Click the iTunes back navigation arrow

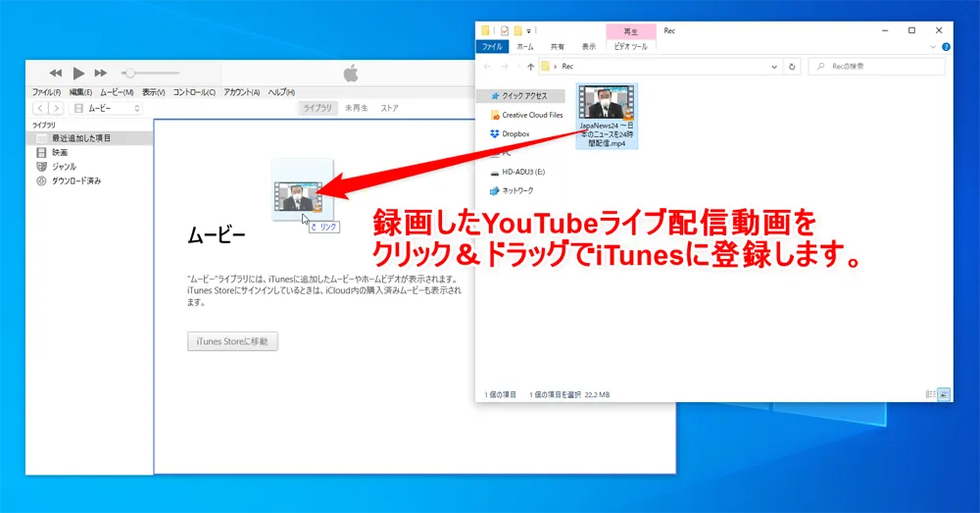pos(40,108)
